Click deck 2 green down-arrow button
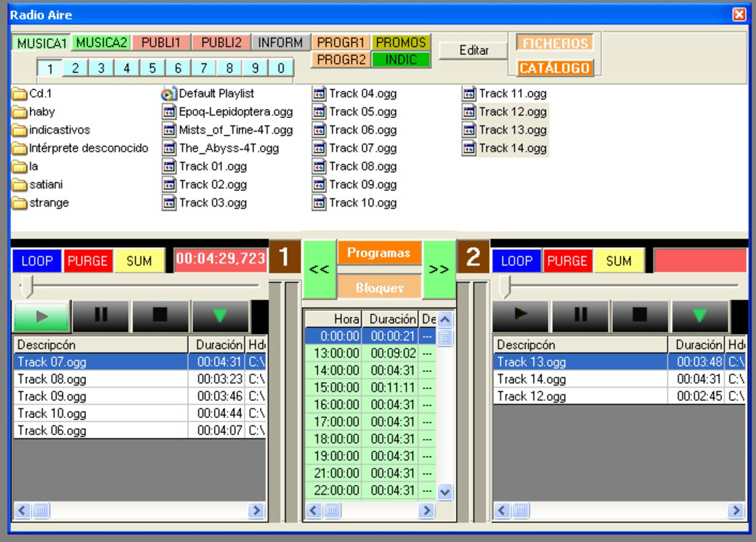This screenshot has height=542, width=756. tap(700, 315)
